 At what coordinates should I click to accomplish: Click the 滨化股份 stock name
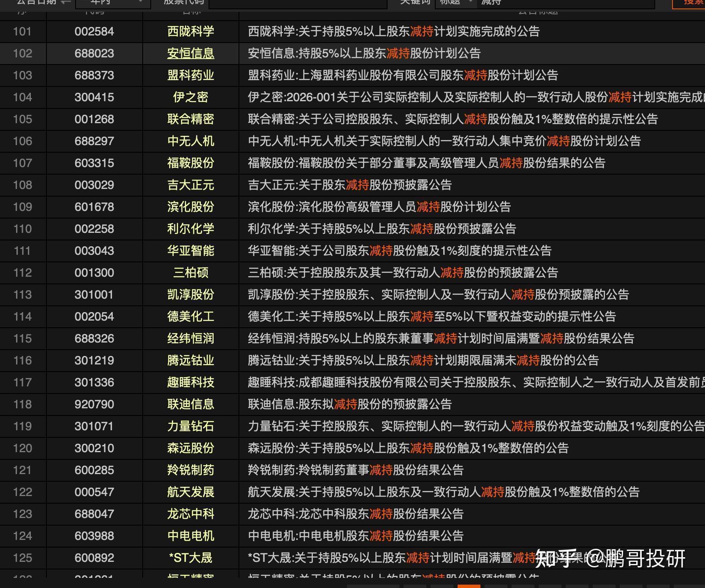[x=191, y=207]
